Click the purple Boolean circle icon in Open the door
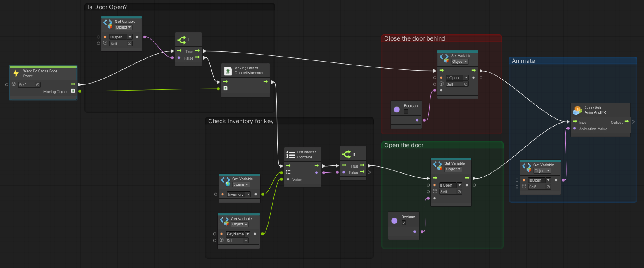644x268 pixels. (394, 221)
